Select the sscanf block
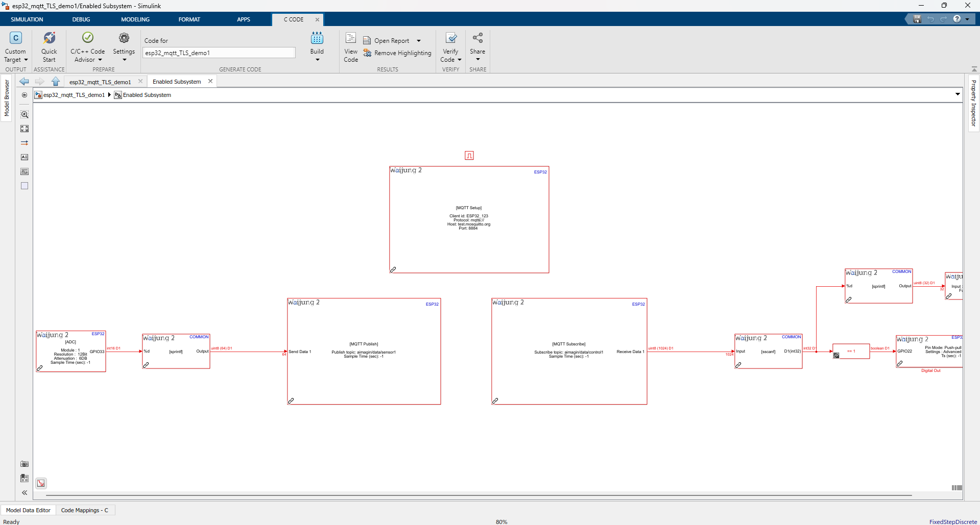 pos(769,352)
